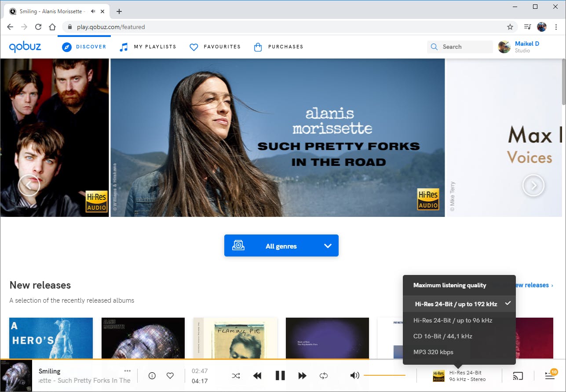The width and height of the screenshot is (566, 392).
Task: Expand the All genres dropdown
Action: click(281, 245)
